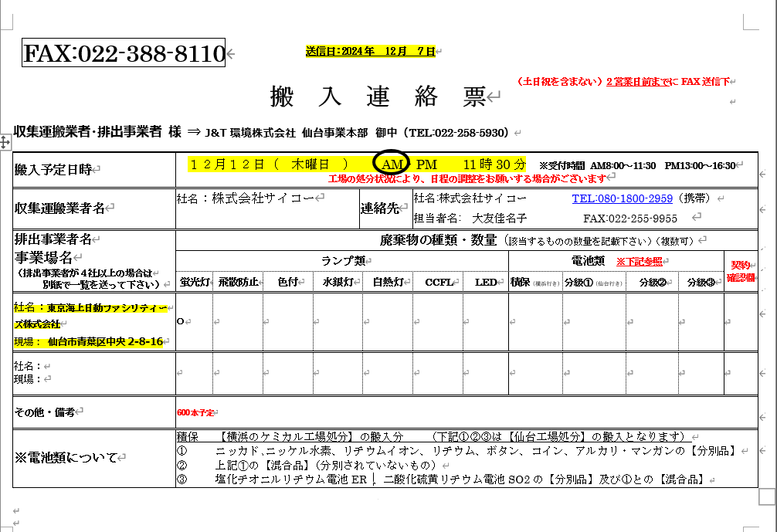The image size is (777, 532).
Task: Click the 契約確認欄 red header cell
Action: tap(741, 271)
